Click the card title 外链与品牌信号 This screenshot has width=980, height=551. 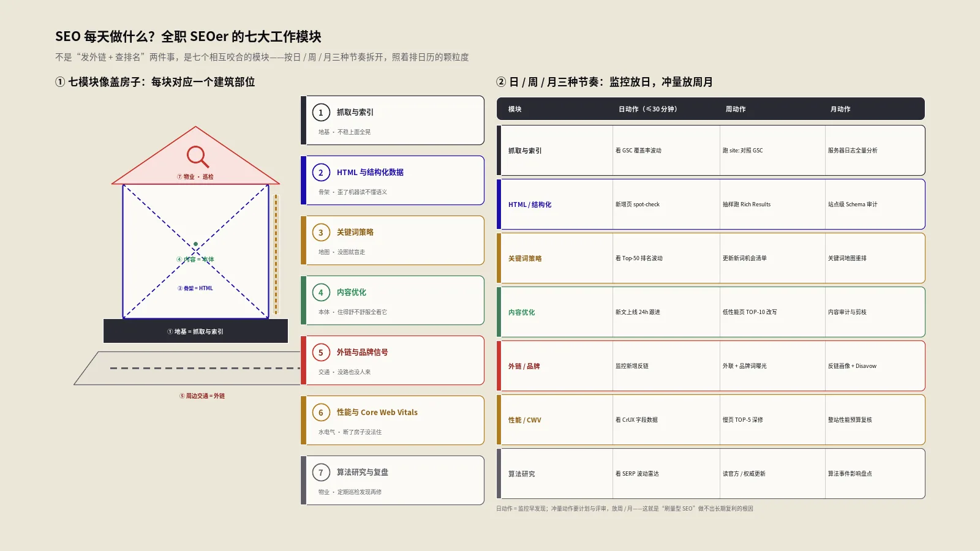click(x=362, y=353)
